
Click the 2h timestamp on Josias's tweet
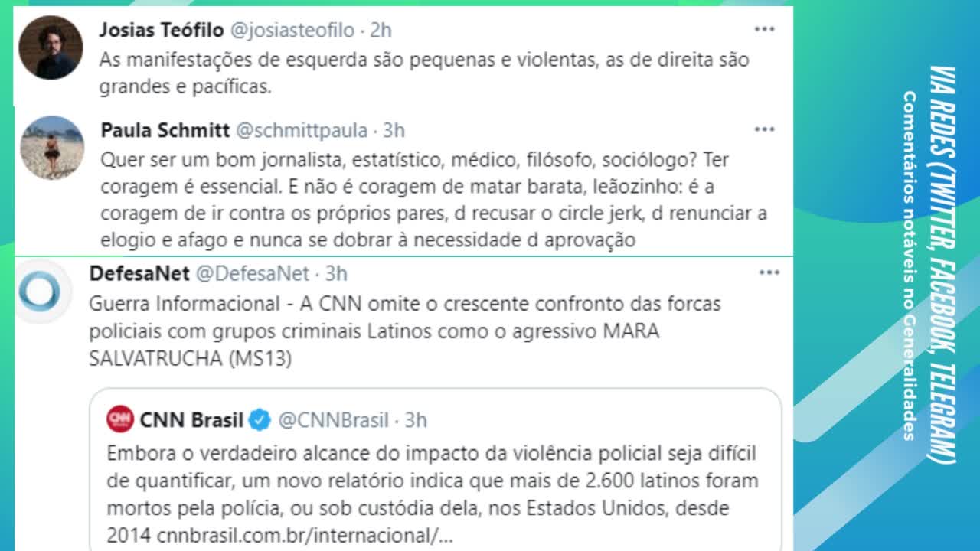click(381, 30)
